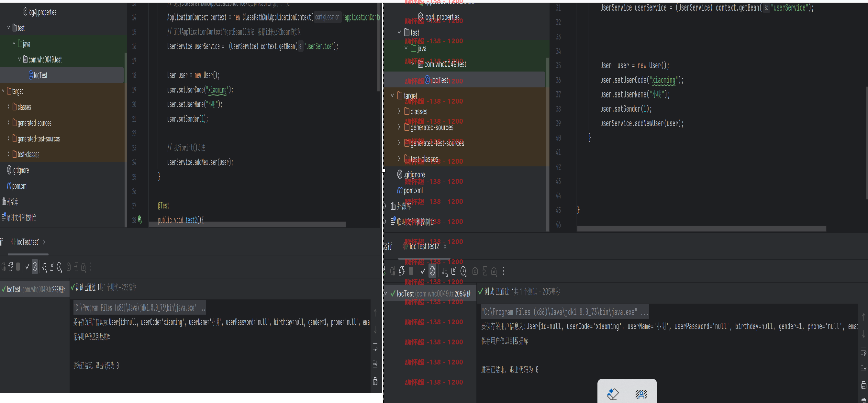Screen dimensions: 868x403
Task: Collapse com.whc0049.test package in left tree
Action: pyautogui.click(x=19, y=59)
